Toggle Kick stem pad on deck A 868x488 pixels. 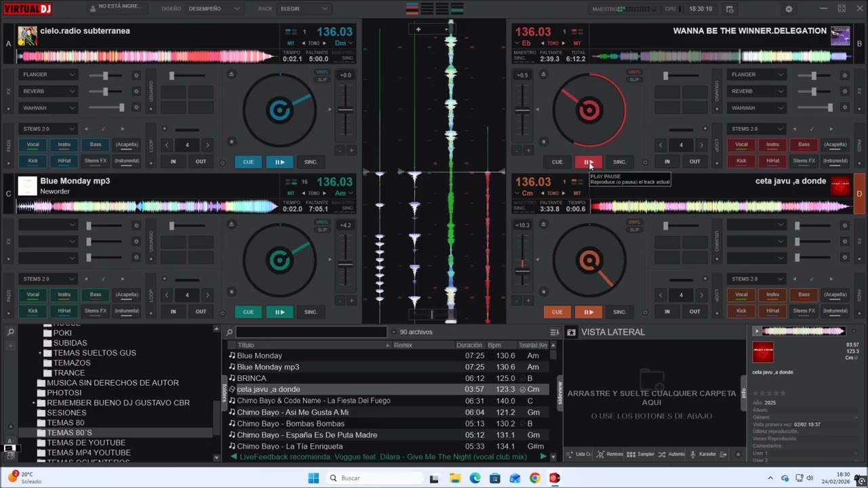tap(33, 161)
